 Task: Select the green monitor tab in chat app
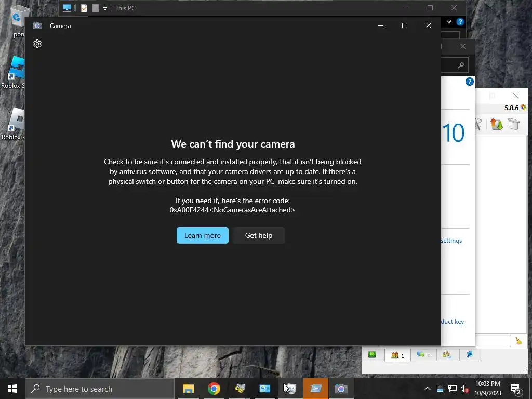coord(372,354)
